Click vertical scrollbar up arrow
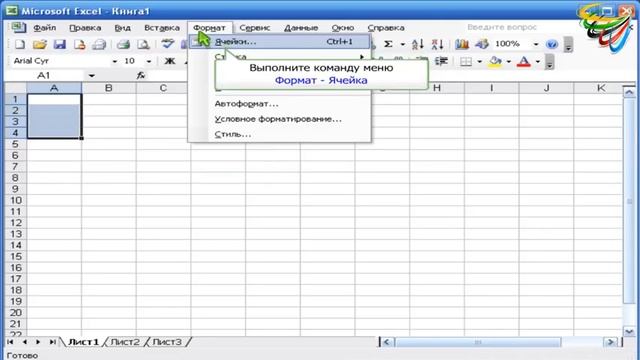This screenshot has width=640, height=360. (x=629, y=92)
